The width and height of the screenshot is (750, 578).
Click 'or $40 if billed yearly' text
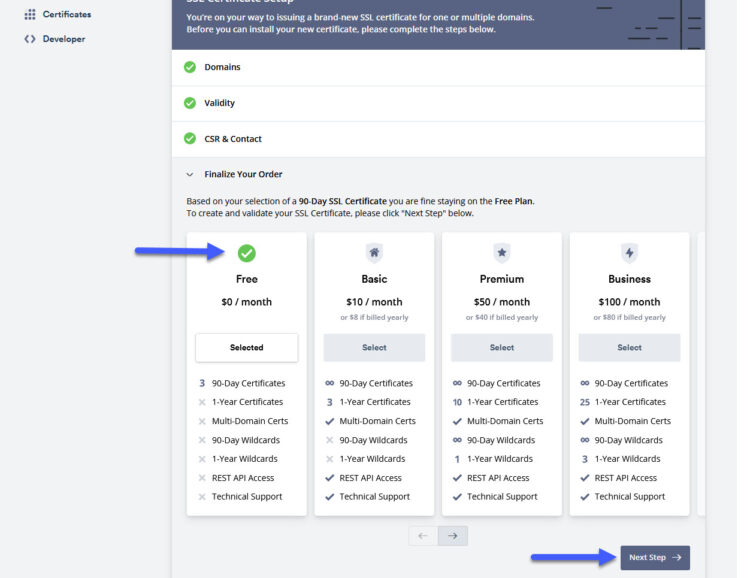(x=502, y=317)
